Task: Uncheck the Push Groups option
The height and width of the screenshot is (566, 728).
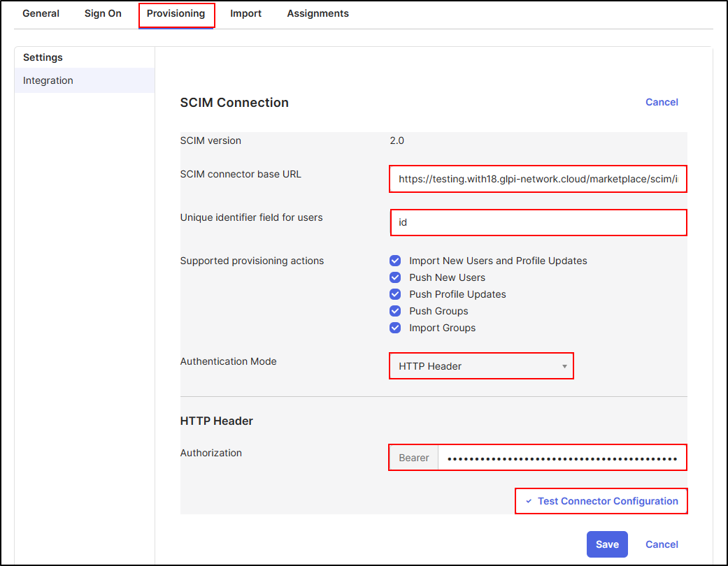Action: [396, 311]
